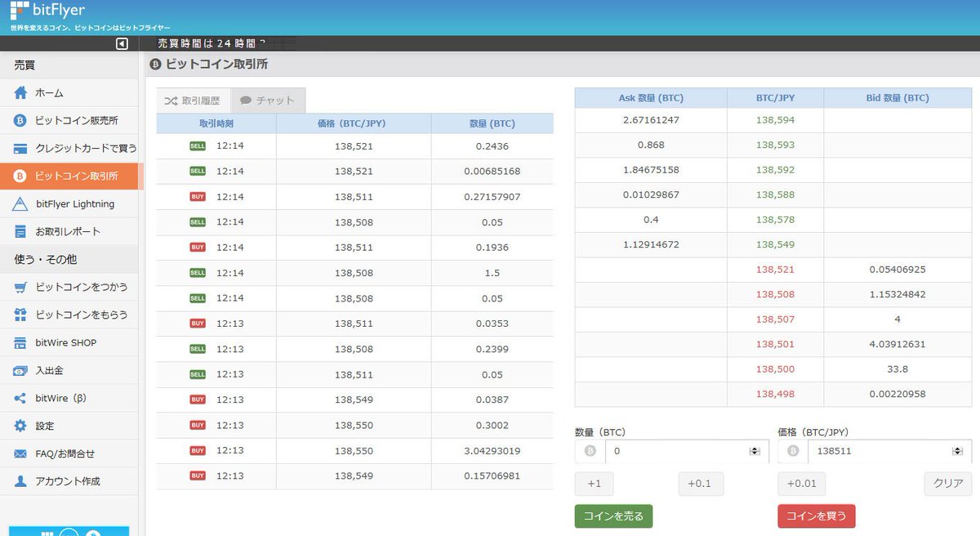Click the Bitcoin coin icon beside ビットコイン販売所
980x536 pixels.
click(x=20, y=121)
